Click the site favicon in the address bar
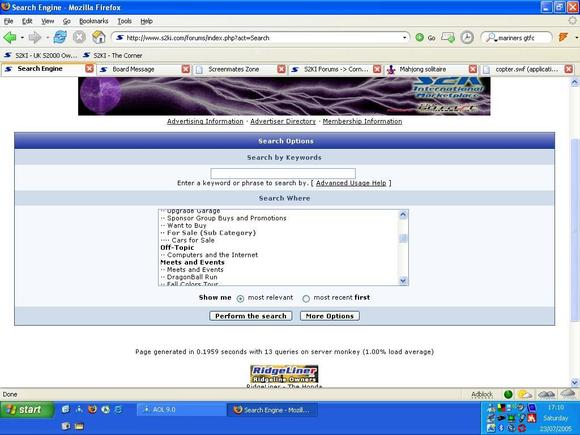The width and height of the screenshot is (580, 435). (x=119, y=37)
